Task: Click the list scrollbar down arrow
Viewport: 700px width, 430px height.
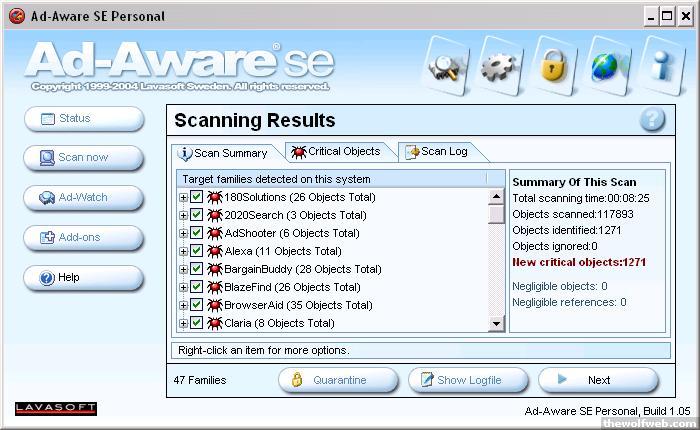Action: point(496,324)
